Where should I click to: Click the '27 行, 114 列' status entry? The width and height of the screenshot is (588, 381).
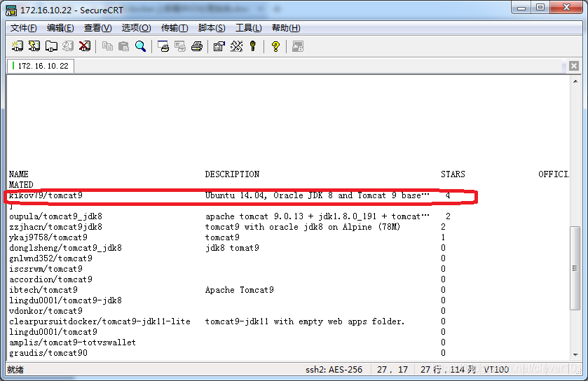coord(448,370)
